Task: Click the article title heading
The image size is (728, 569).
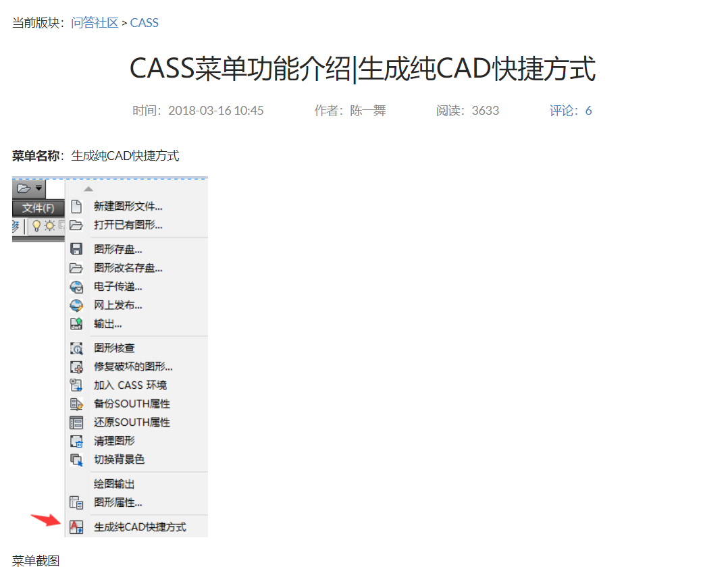Action: point(363,69)
